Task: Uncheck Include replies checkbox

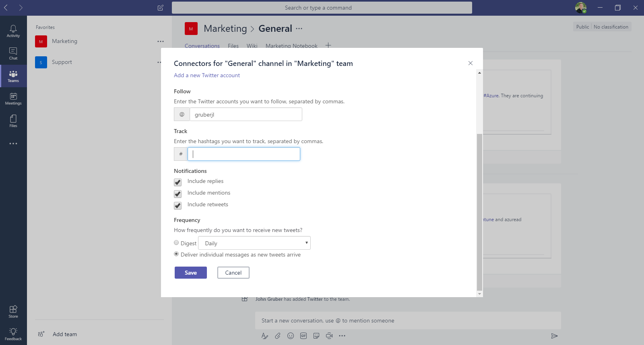Action: pos(178,182)
